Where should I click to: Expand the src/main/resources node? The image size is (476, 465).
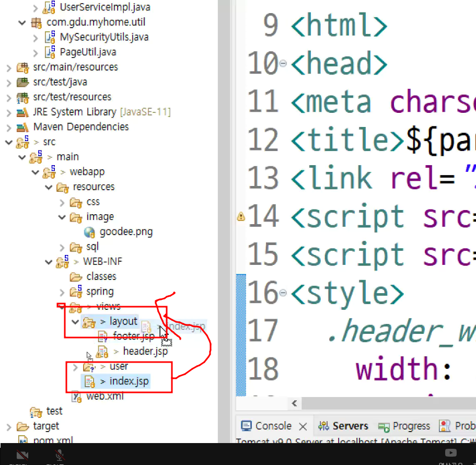coord(9,68)
